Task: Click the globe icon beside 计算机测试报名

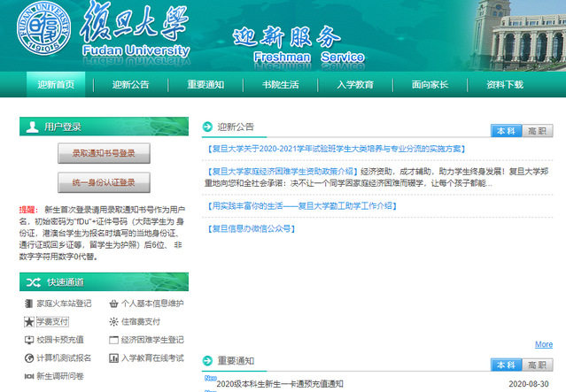Action: point(29,358)
